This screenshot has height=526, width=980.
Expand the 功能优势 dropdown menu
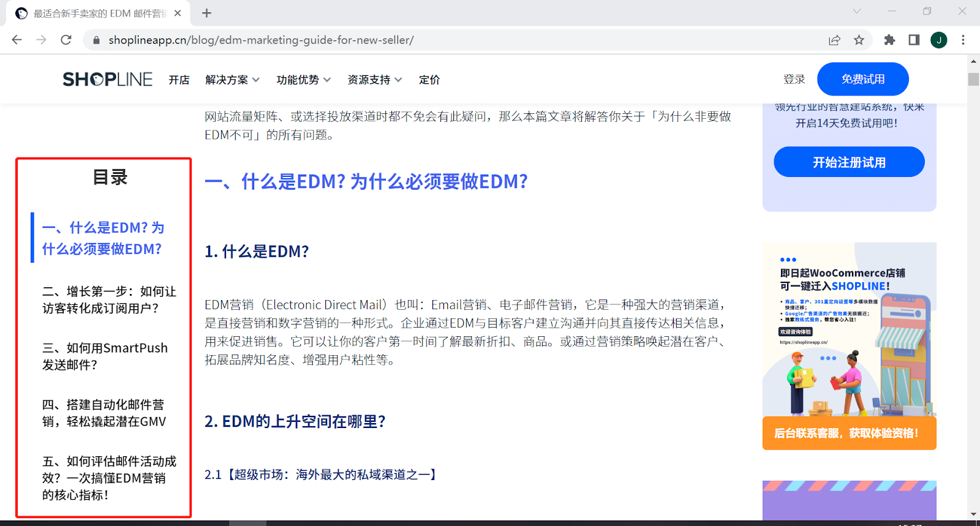pyautogui.click(x=303, y=80)
